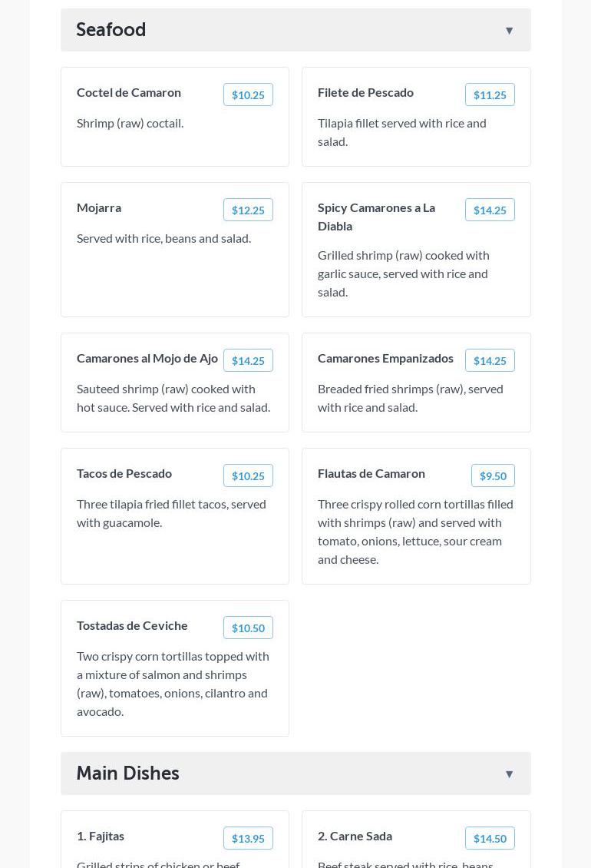This screenshot has height=868, width=591.
Task: Select the Flautas de Camaron item title
Action: click(371, 473)
